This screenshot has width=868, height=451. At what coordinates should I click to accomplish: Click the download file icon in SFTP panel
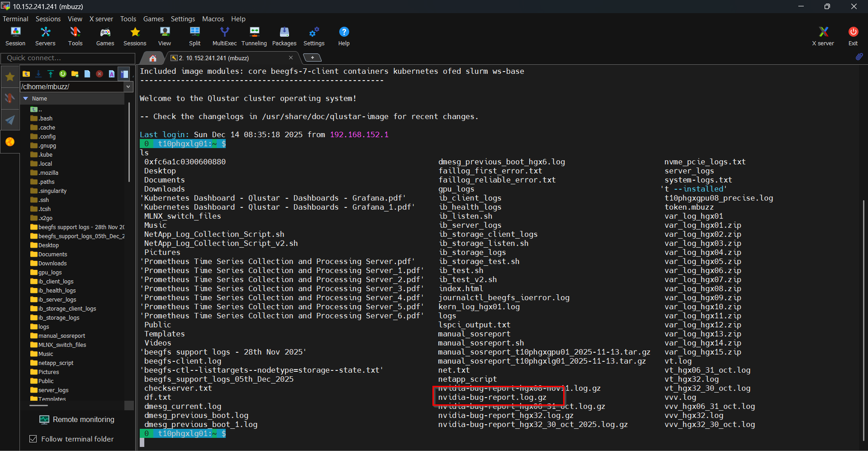[x=38, y=74]
